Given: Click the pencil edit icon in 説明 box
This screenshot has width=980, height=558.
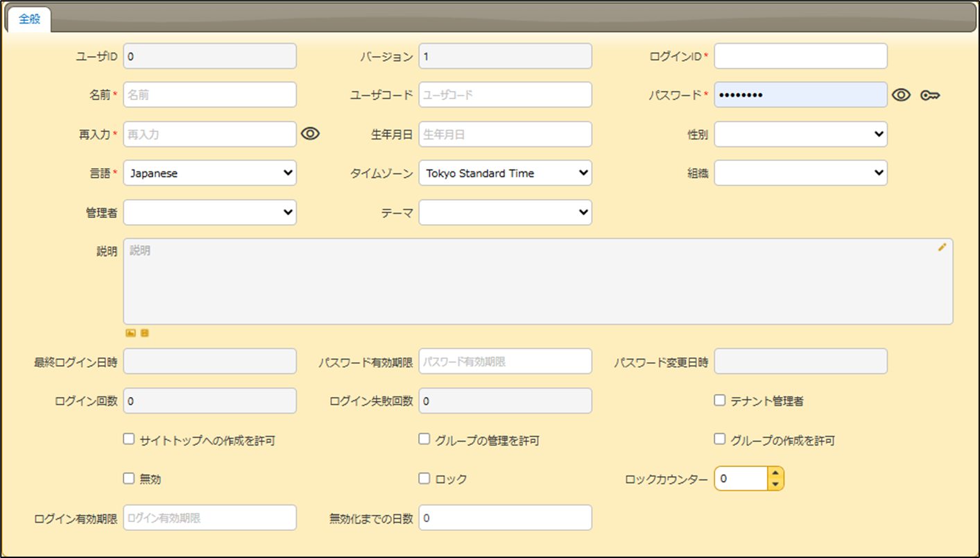Looking at the screenshot, I should tap(942, 247).
